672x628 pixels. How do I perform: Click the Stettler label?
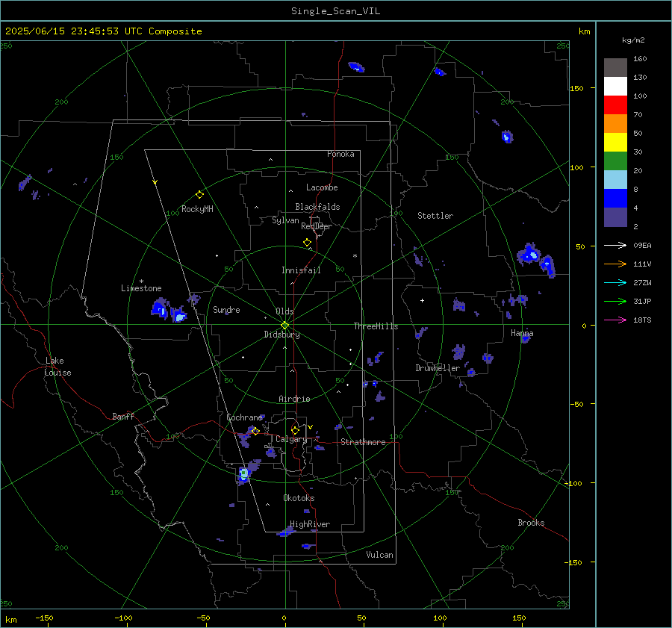click(x=435, y=216)
